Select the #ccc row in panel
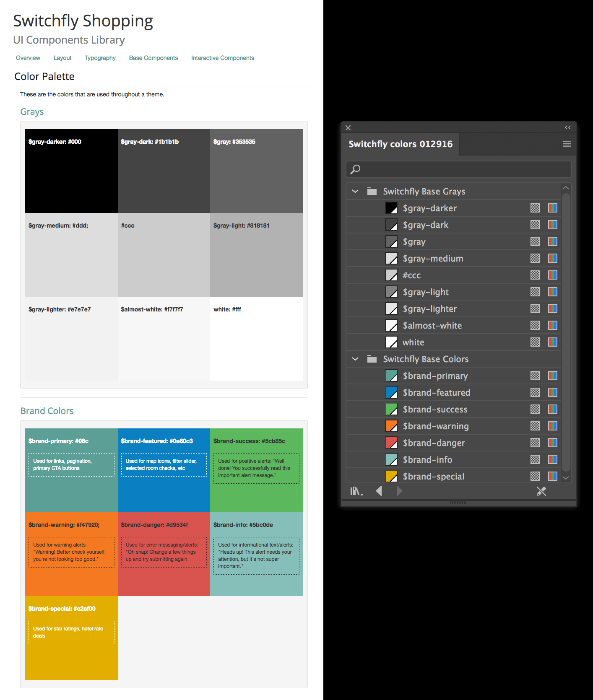This screenshot has height=700, width=593. pyautogui.click(x=454, y=275)
